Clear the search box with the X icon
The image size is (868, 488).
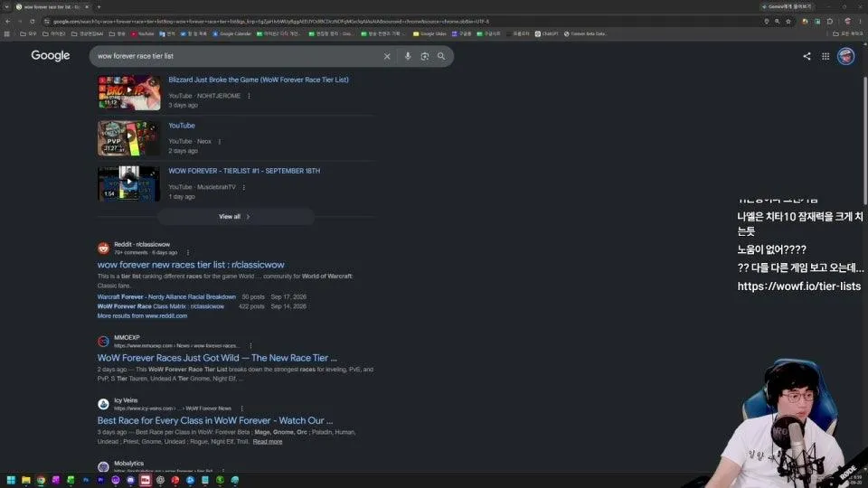[387, 56]
